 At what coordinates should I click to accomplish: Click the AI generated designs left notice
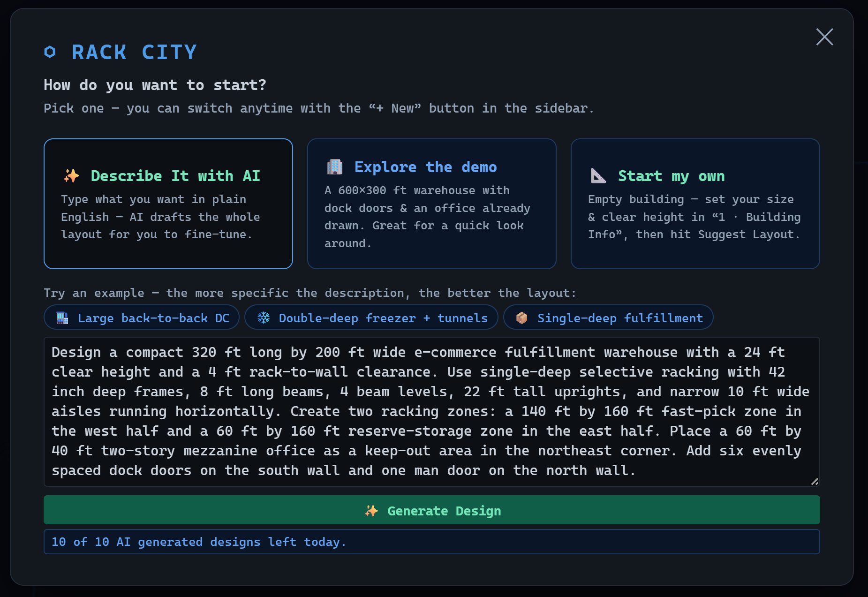432,542
